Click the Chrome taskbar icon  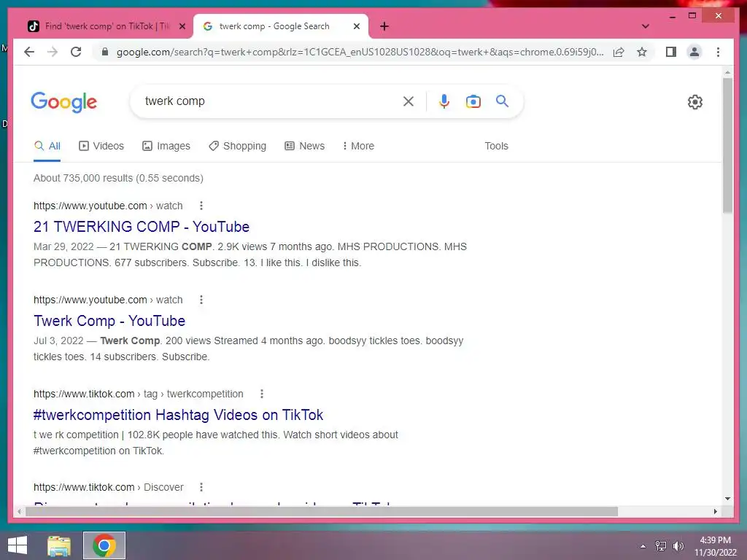click(104, 545)
